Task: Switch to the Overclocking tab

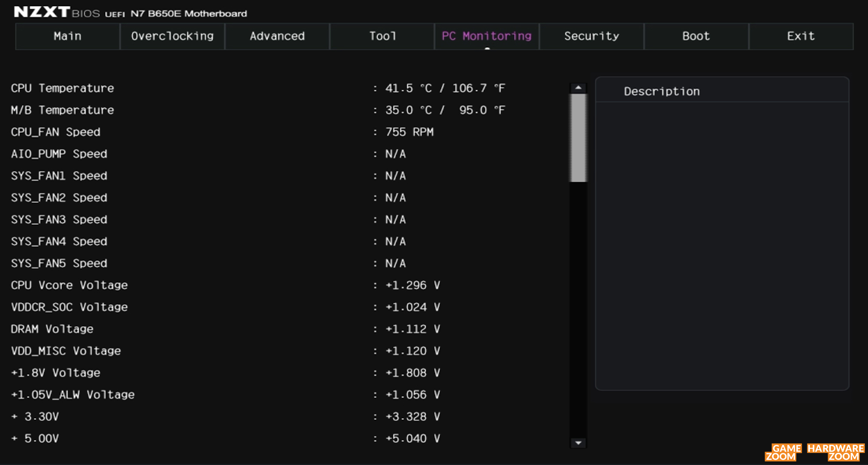Action: pos(172,36)
